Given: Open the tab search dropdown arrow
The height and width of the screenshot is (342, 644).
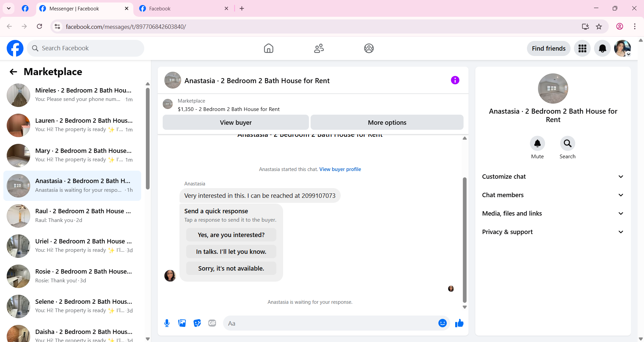Looking at the screenshot, I should 9,8.
